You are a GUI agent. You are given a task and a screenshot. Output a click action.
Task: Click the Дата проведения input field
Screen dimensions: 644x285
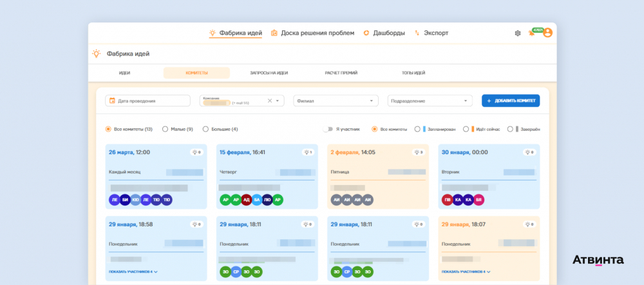tap(148, 101)
